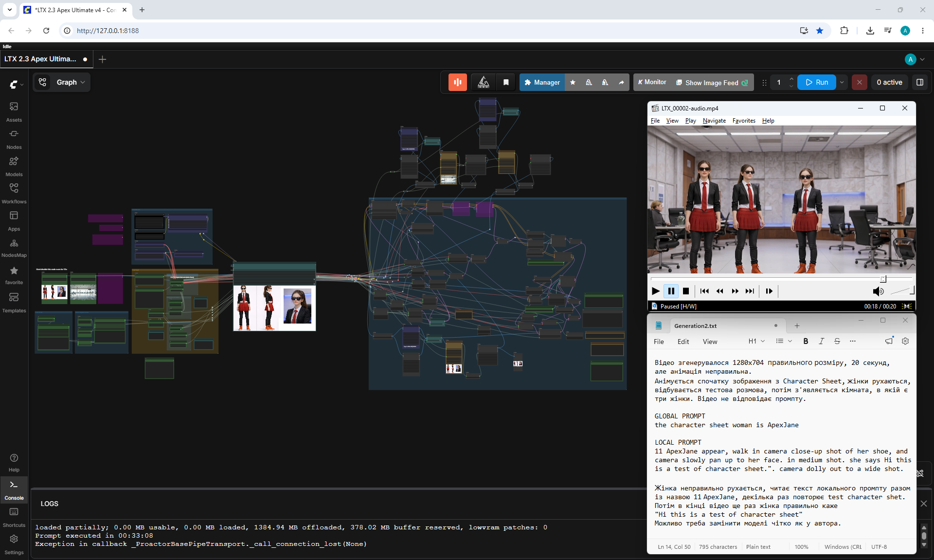The image size is (934, 560).
Task: Open ComfyUI Settings
Action: tap(14, 544)
